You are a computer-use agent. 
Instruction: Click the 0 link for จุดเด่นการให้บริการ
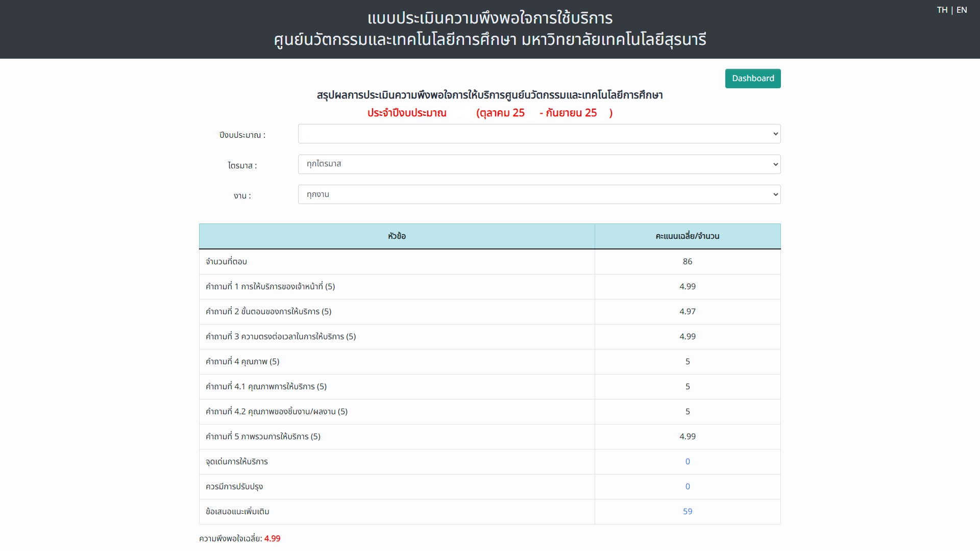[x=688, y=462]
